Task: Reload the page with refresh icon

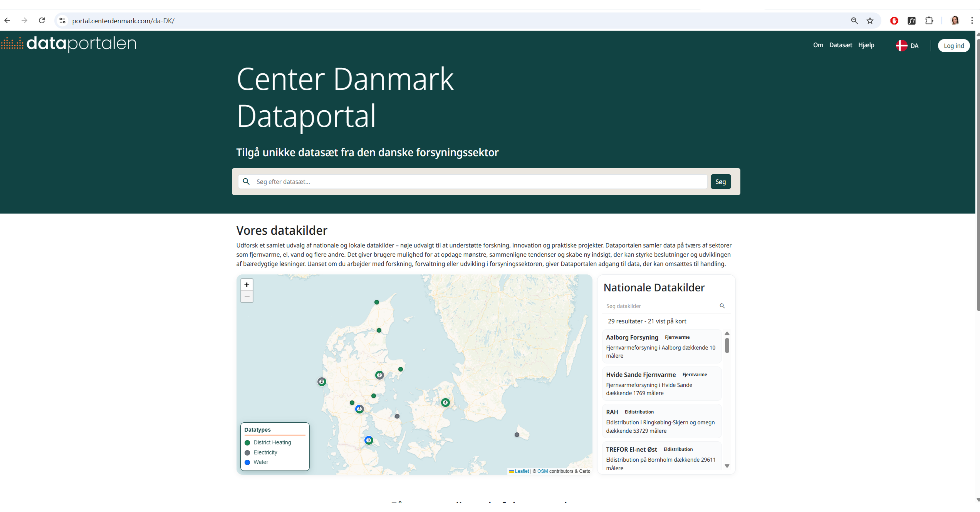Action: tap(42, 21)
